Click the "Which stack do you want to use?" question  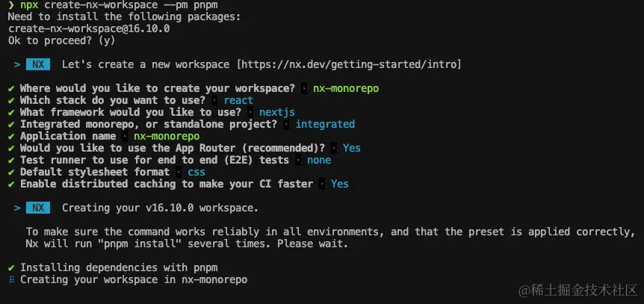(x=113, y=100)
